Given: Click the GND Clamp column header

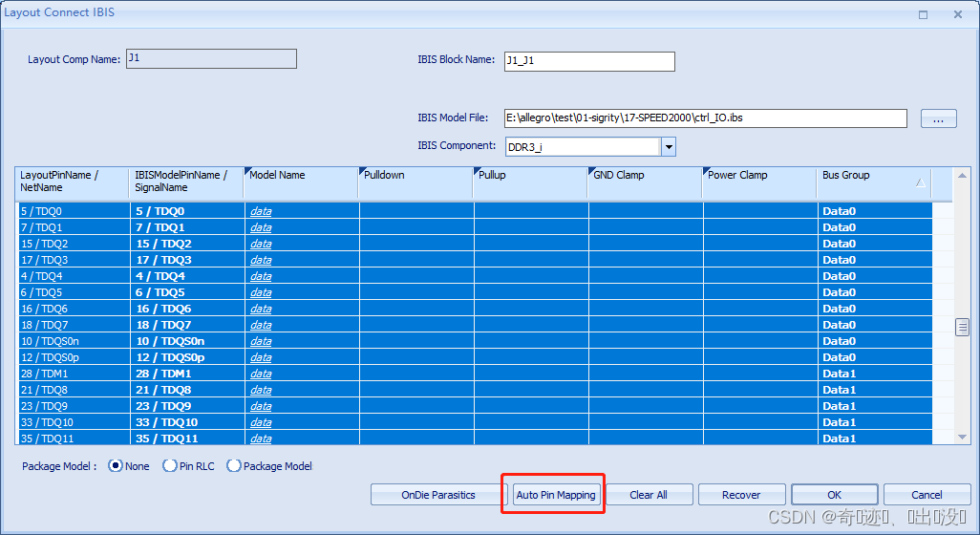Looking at the screenshot, I should (645, 182).
